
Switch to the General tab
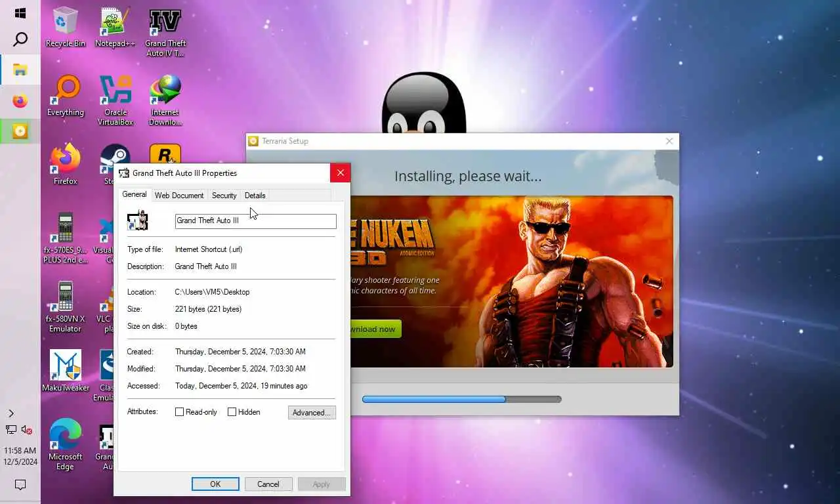pyautogui.click(x=135, y=194)
